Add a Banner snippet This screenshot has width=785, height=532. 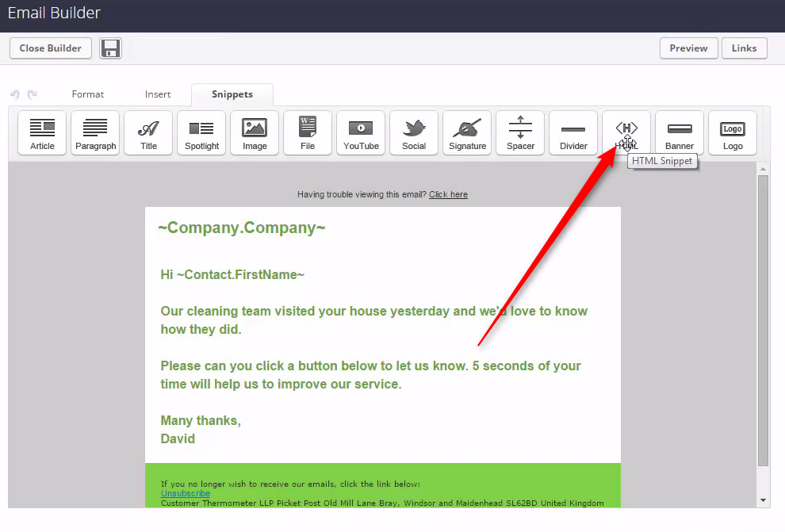click(680, 133)
